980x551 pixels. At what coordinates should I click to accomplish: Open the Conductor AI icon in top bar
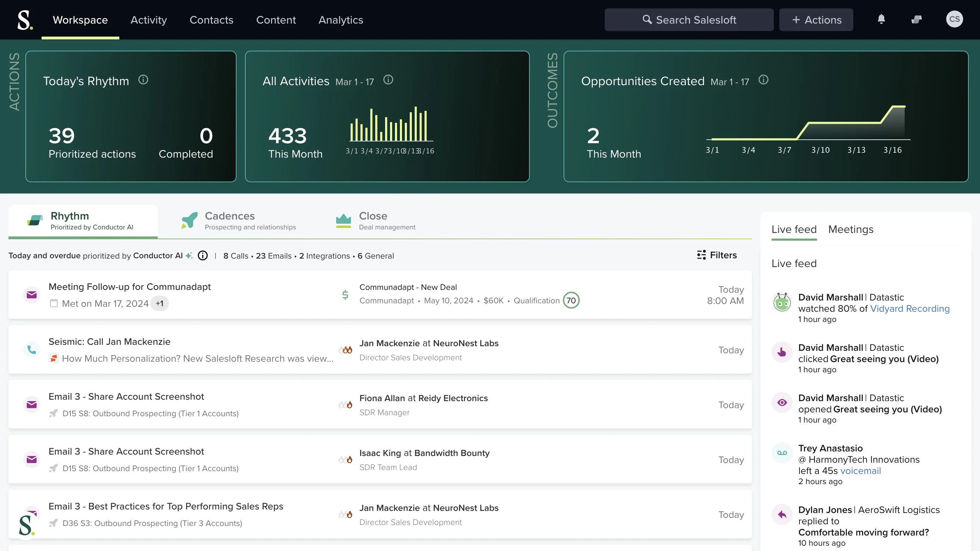tap(917, 19)
